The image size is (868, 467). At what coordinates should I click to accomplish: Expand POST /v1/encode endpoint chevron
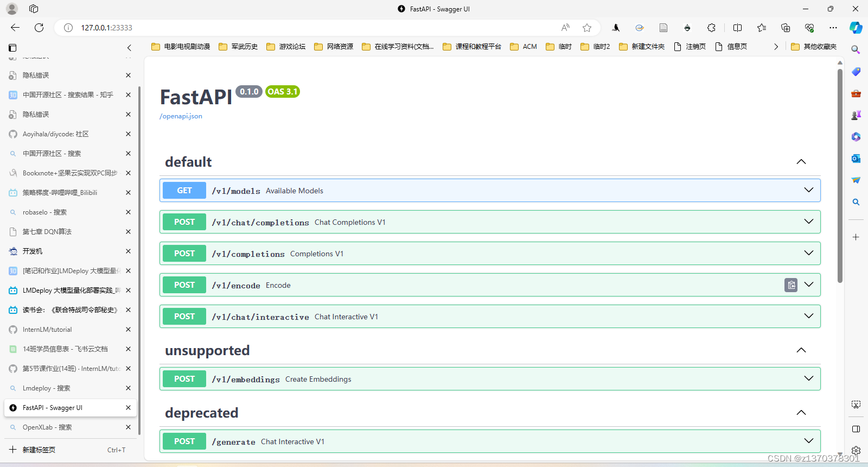[x=809, y=285]
